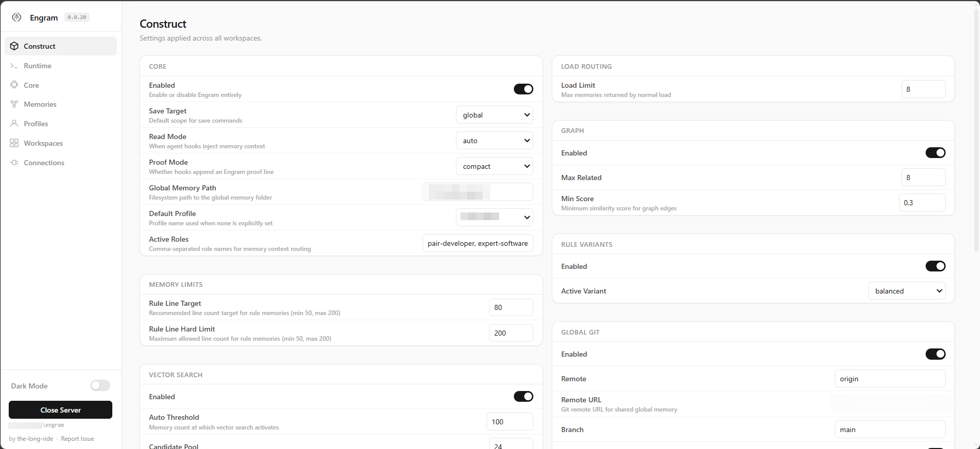Screen dimensions: 980x449
Task: Click the Profiles person icon
Action: [x=14, y=124]
